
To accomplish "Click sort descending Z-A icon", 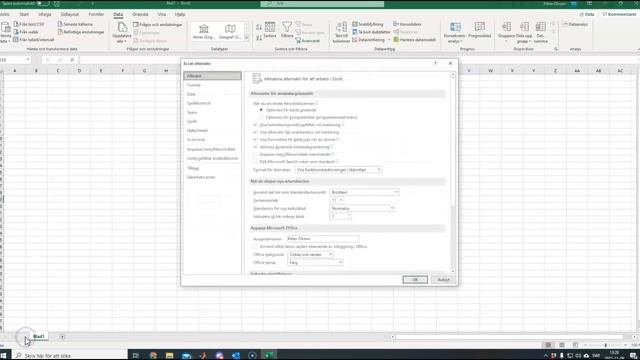I will (x=259, y=38).
